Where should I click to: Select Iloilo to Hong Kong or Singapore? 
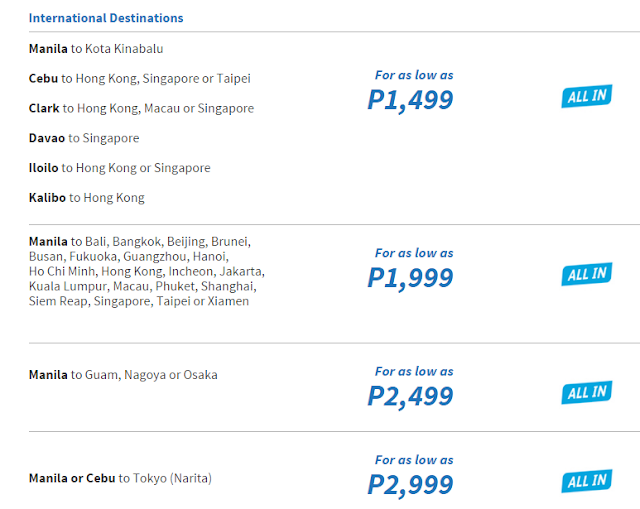(120, 168)
